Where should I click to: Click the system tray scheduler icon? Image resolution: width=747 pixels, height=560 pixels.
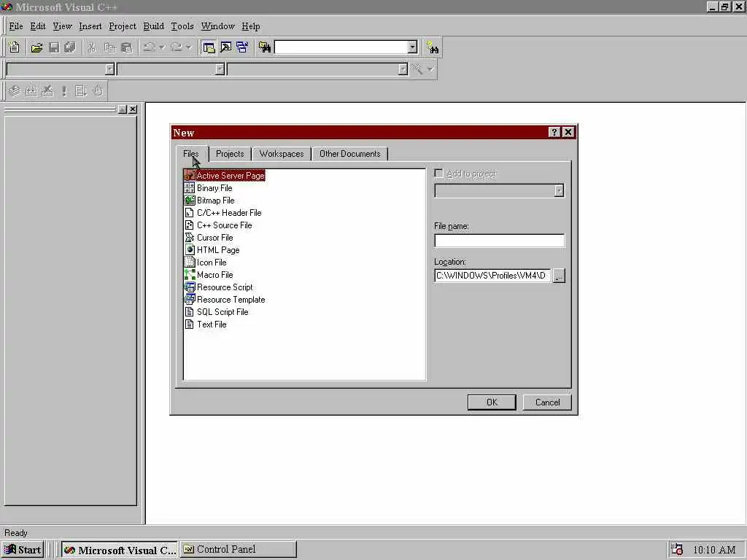coord(677,550)
